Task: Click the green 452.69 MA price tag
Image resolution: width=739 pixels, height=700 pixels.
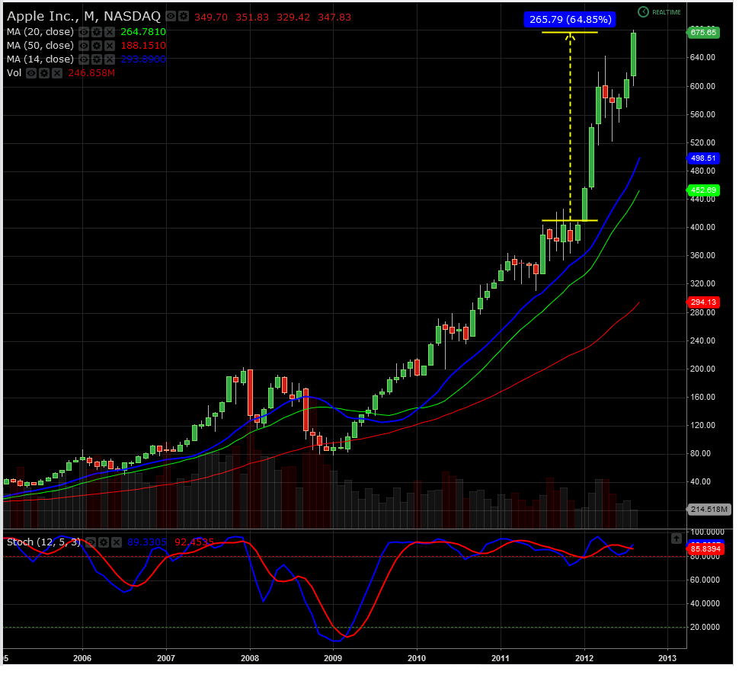Action: [x=703, y=190]
